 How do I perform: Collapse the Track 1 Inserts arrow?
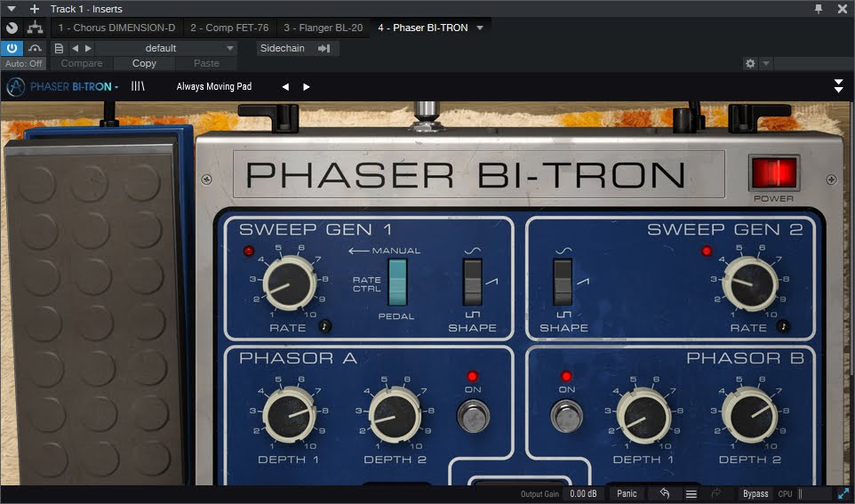[12, 9]
